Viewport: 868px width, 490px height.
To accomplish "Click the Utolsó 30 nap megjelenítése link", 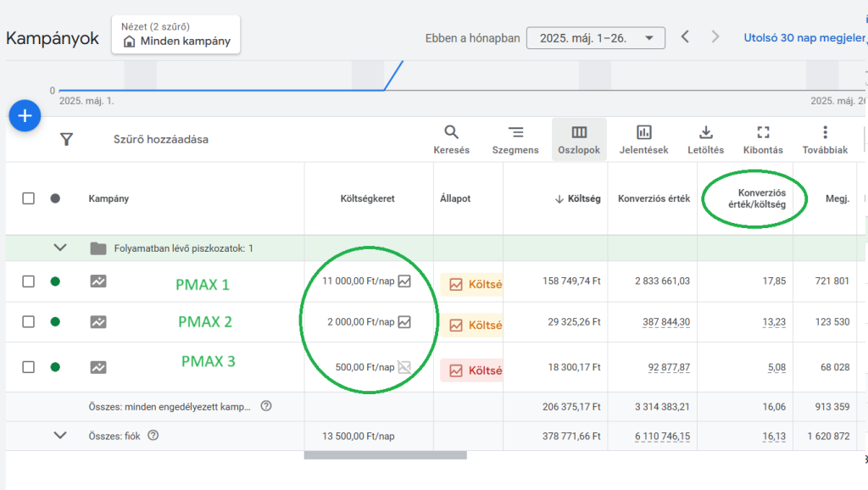I will (805, 37).
